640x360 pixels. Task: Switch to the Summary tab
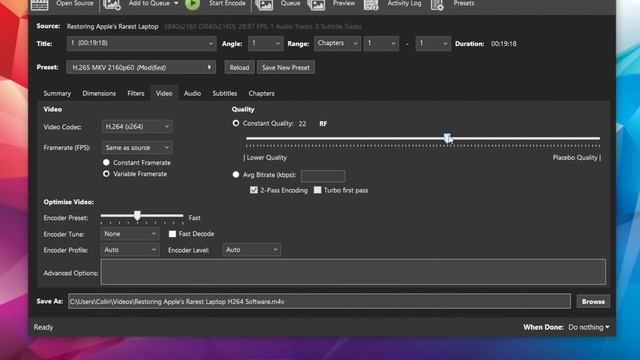(x=57, y=93)
